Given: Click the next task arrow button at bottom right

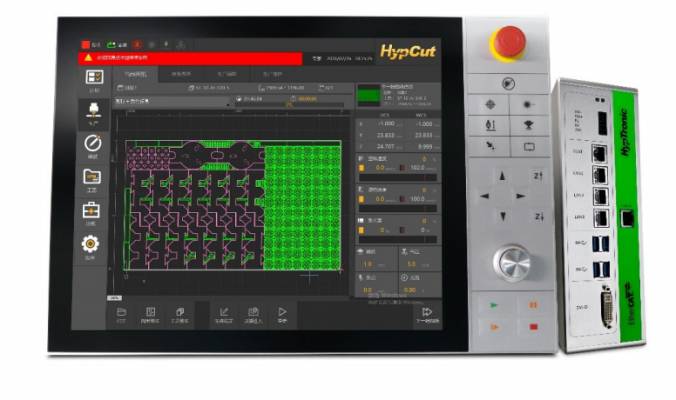Looking at the screenshot, I should 426,313.
